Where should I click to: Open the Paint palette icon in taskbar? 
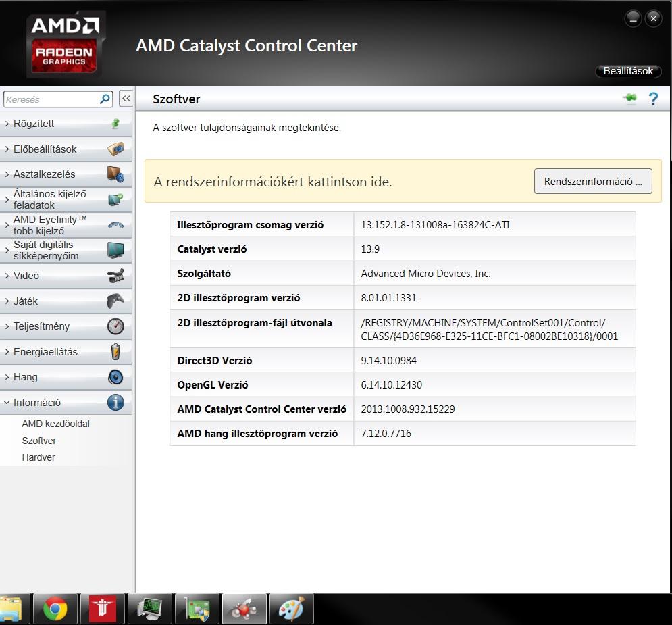click(291, 609)
